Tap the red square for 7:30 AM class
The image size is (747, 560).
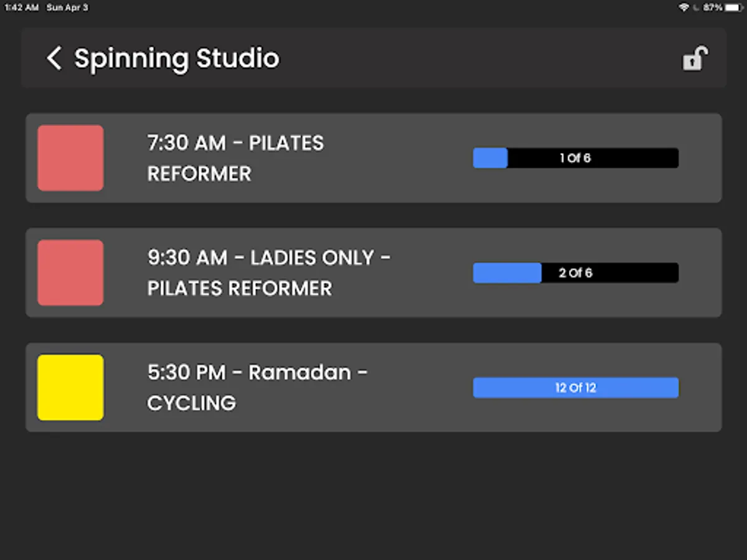pos(70,158)
